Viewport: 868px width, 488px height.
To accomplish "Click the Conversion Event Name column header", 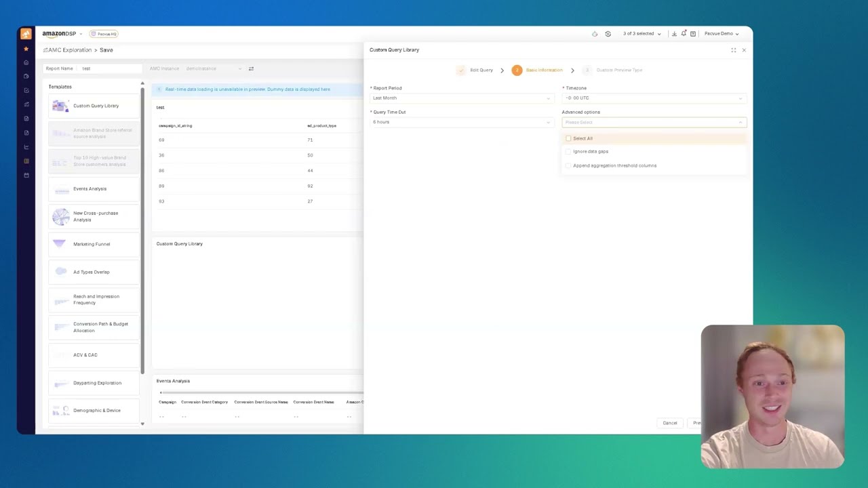I will [313, 403].
